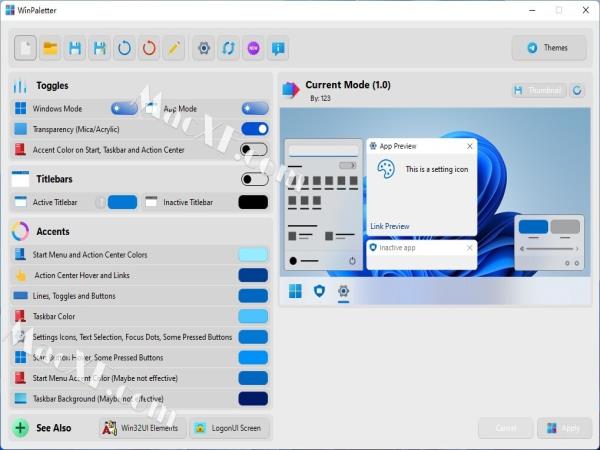Click the Toggles section bars icon

tap(20, 86)
